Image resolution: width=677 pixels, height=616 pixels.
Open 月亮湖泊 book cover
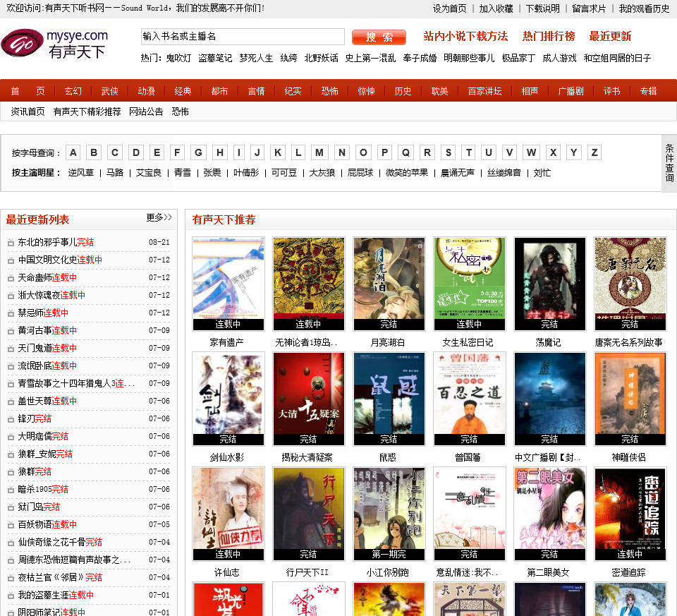(389, 284)
